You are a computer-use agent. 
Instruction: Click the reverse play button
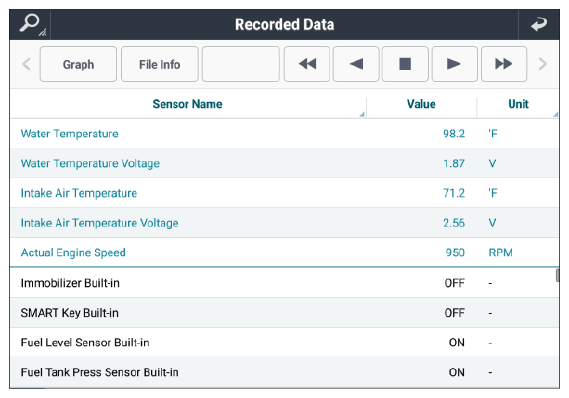[356, 64]
